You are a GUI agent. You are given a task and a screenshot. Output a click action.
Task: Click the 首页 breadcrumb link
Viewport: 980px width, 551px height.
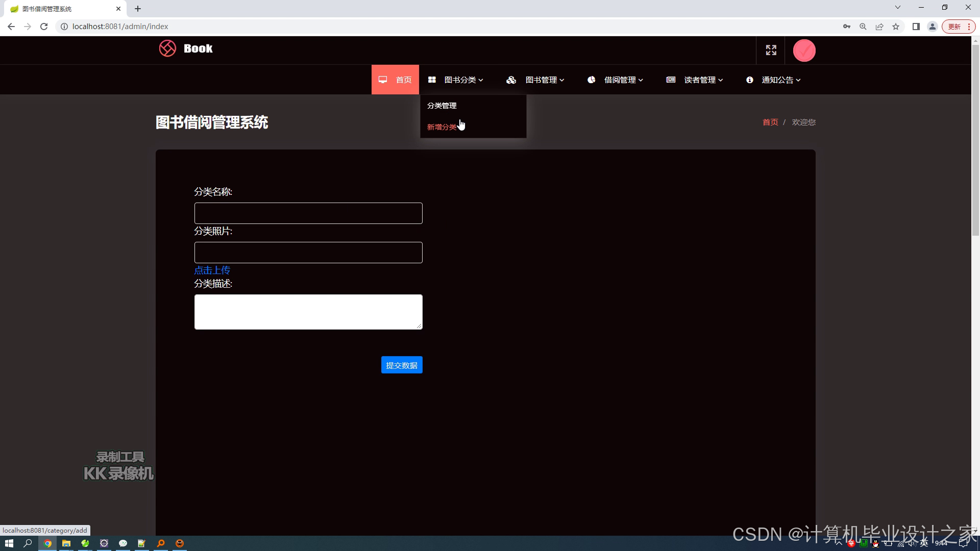click(770, 122)
